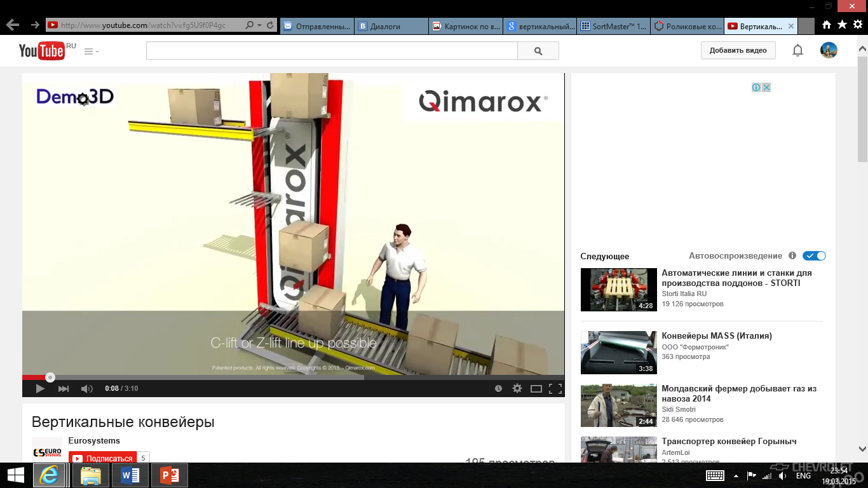868x488 pixels.
Task: Focus the YouTube search field
Action: pyautogui.click(x=332, y=51)
